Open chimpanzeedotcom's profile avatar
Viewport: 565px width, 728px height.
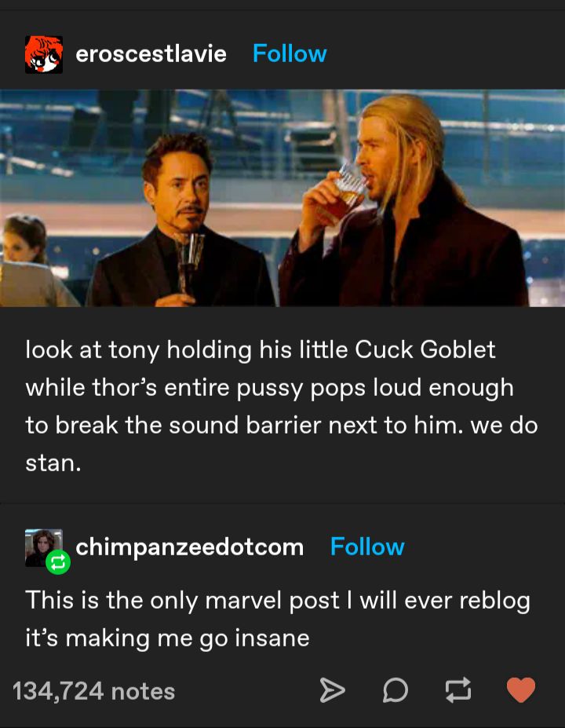[44, 547]
